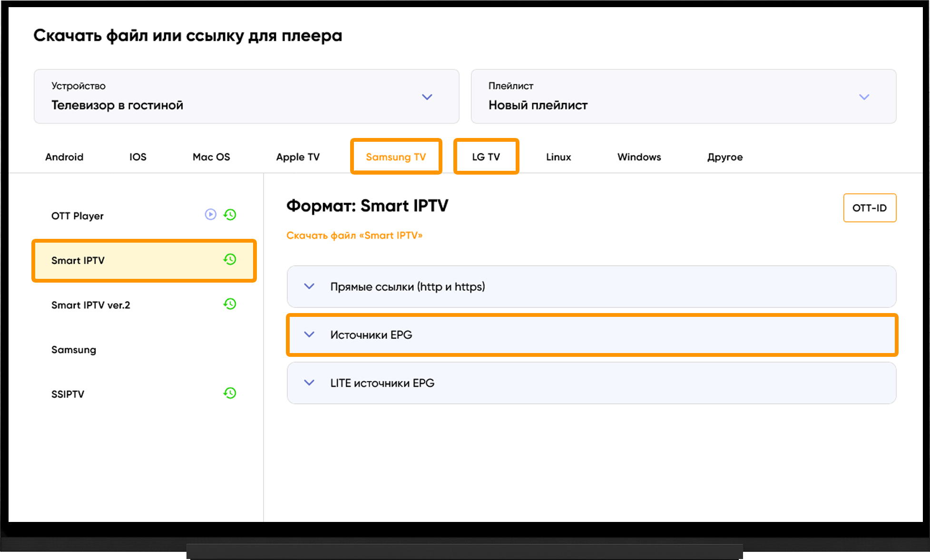Switch to the Windows tab
Screen dimensions: 930x560
click(x=639, y=157)
